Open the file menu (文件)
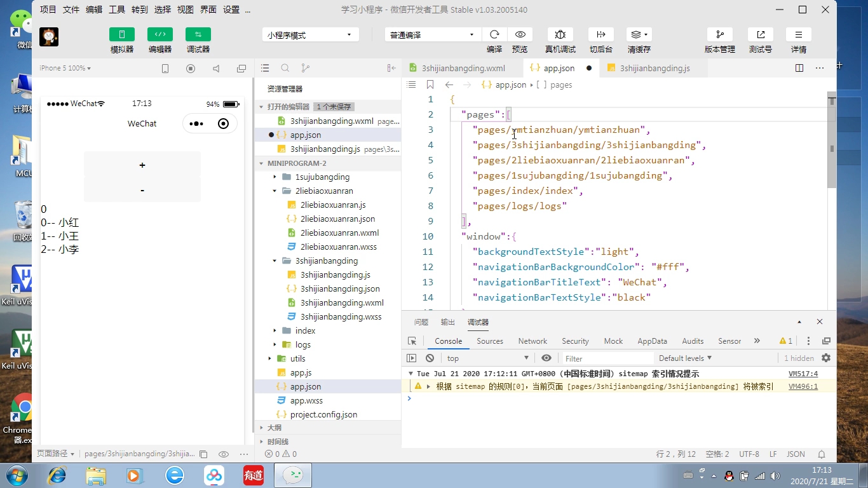Image resolution: width=868 pixels, height=488 pixels. pyautogui.click(x=71, y=10)
